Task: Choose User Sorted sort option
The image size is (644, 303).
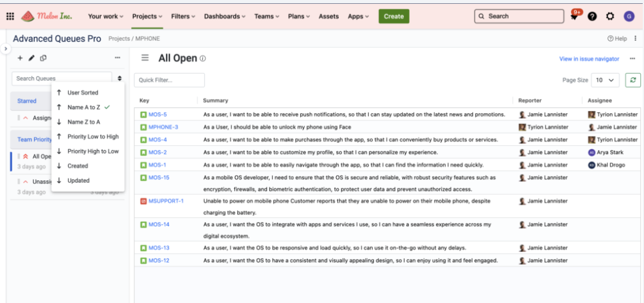Action: point(83,93)
